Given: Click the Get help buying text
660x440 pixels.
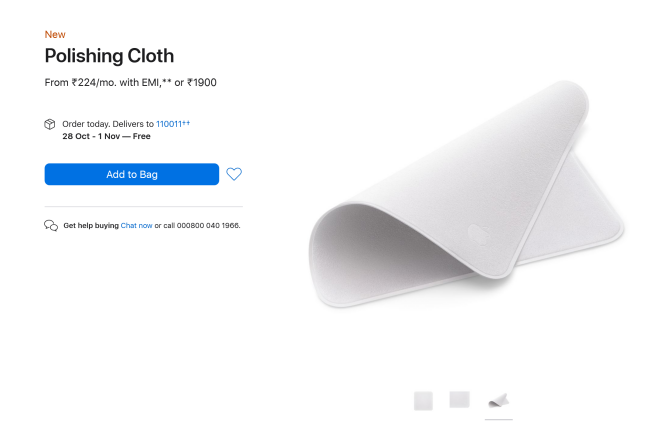Looking at the screenshot, I should pyautogui.click(x=91, y=226).
